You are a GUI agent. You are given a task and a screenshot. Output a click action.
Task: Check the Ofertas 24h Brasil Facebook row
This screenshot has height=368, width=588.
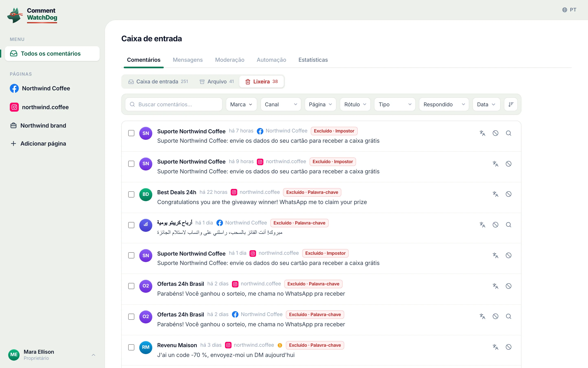(x=131, y=317)
